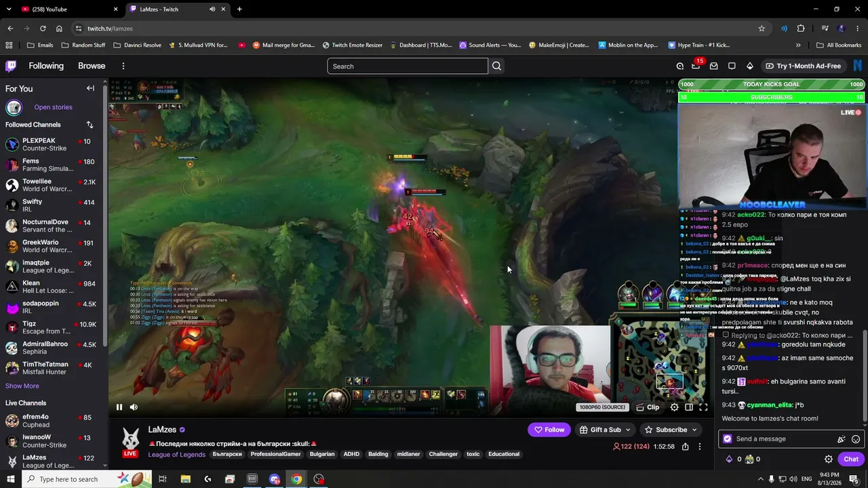868x488 pixels.
Task: Open sodapoppin channel in the sidebar
Action: pyautogui.click(x=51, y=307)
